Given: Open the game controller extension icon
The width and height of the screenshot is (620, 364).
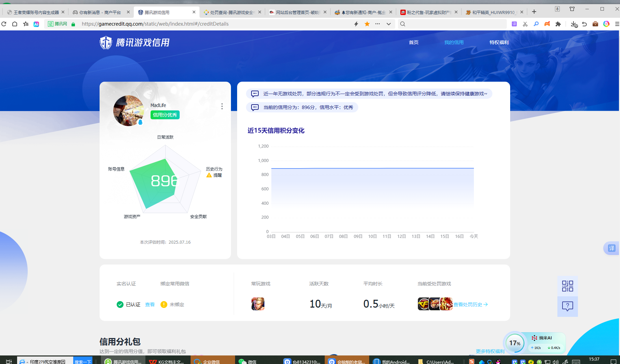Looking at the screenshot, I should click(547, 24).
